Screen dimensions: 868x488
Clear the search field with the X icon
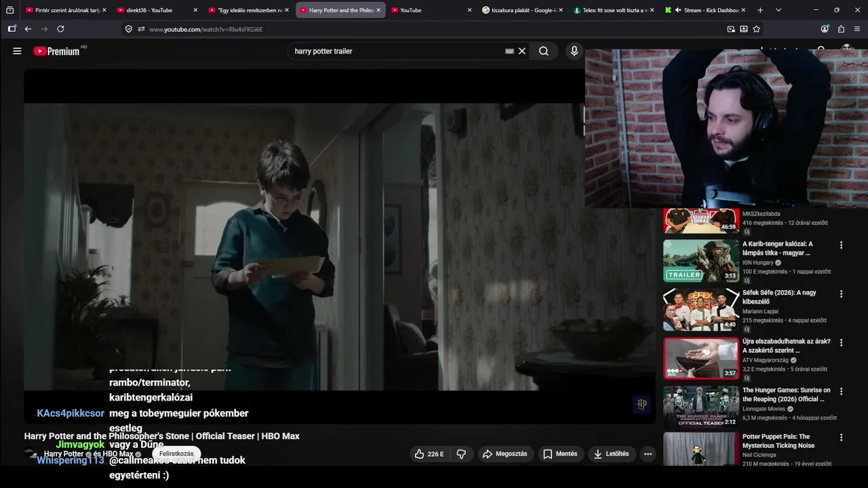tap(522, 51)
